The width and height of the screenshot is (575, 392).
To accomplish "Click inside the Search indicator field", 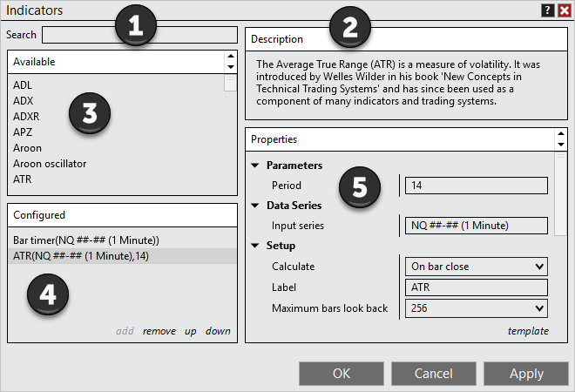I will coord(139,35).
